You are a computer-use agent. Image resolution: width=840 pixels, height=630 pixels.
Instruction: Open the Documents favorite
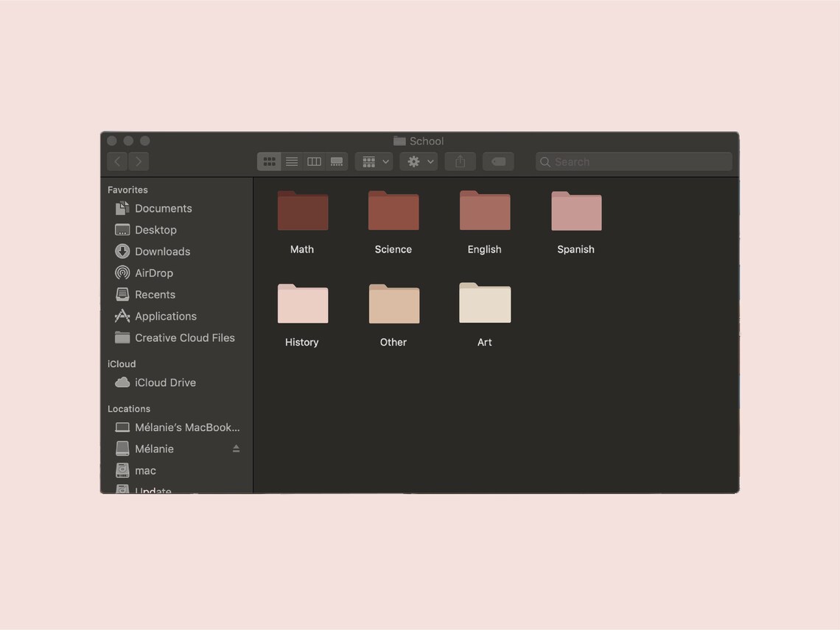(x=163, y=209)
